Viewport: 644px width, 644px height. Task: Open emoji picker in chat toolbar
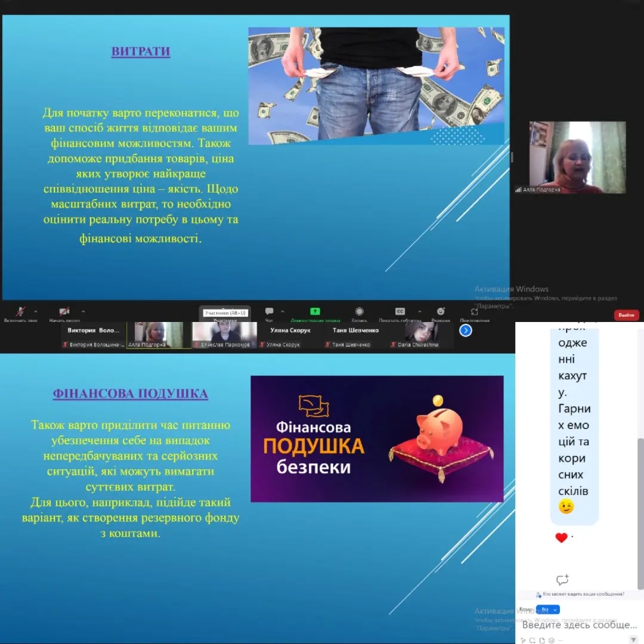tap(552, 640)
